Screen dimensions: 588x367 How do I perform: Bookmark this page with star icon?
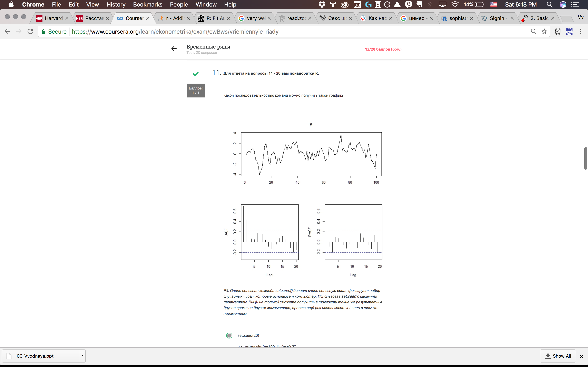coord(544,32)
